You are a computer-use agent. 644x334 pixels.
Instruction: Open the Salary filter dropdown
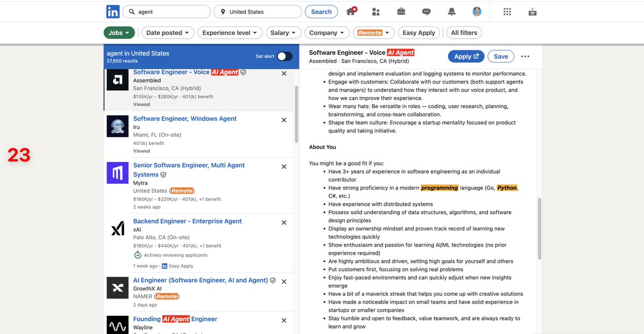click(283, 33)
